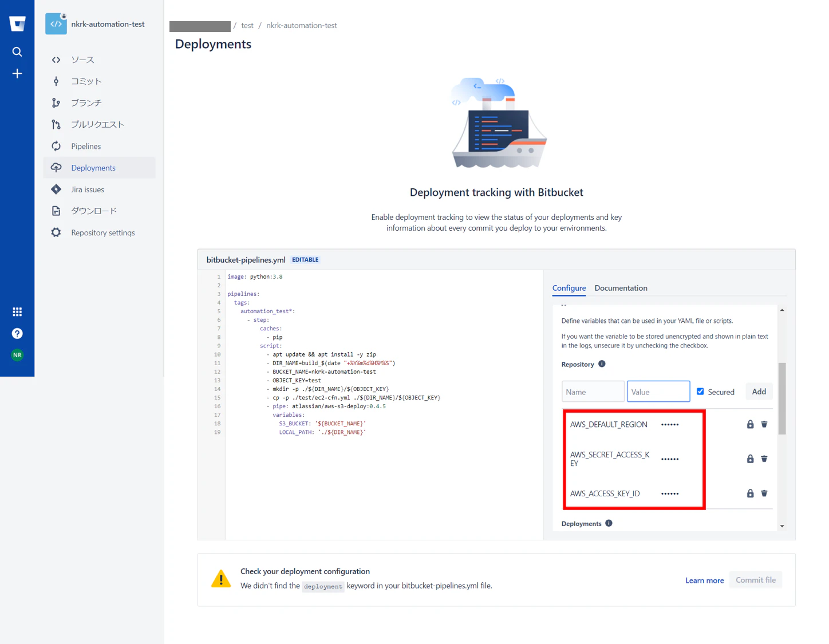Click the plus create icon
Screen dimensions: 829x644
point(17,73)
